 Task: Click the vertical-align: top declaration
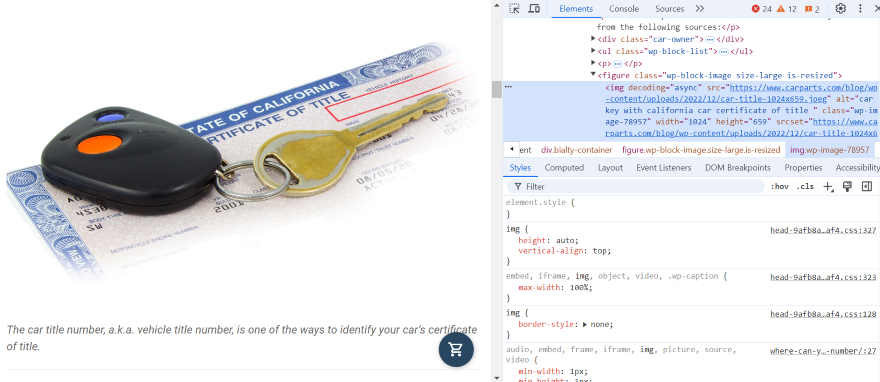click(564, 251)
